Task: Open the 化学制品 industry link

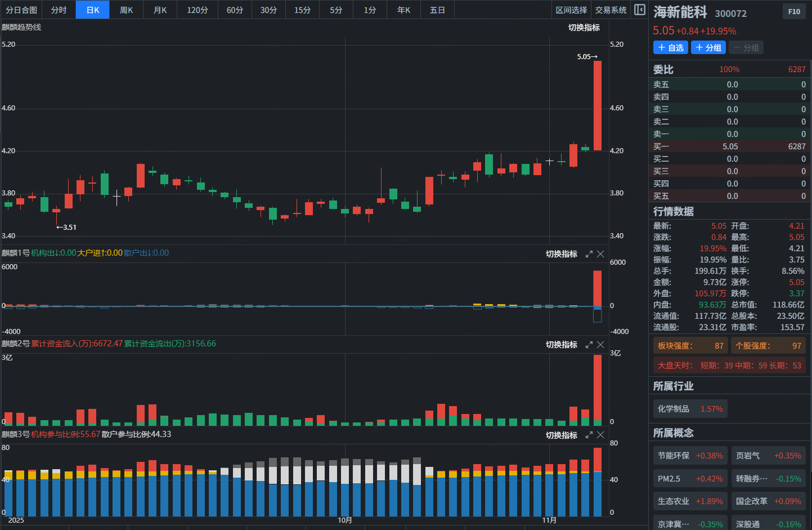Action: 690,409
